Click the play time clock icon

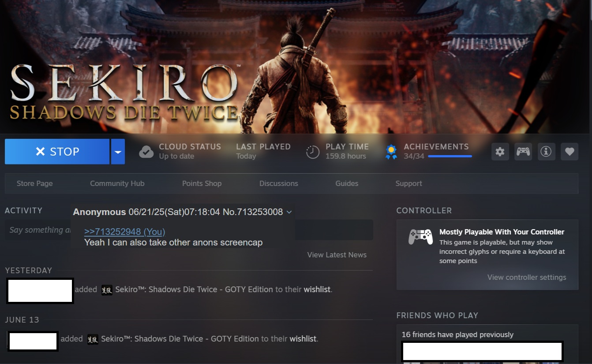[x=313, y=152]
